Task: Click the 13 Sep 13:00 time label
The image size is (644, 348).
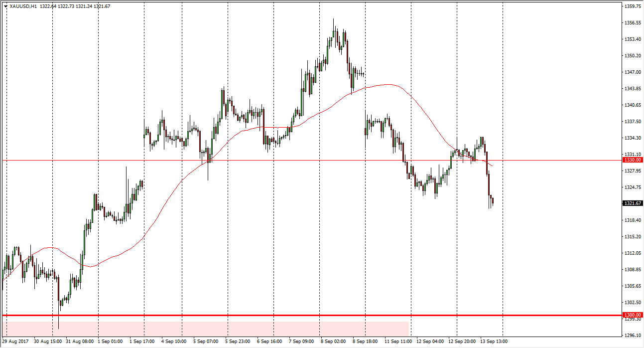Action: pyautogui.click(x=493, y=342)
